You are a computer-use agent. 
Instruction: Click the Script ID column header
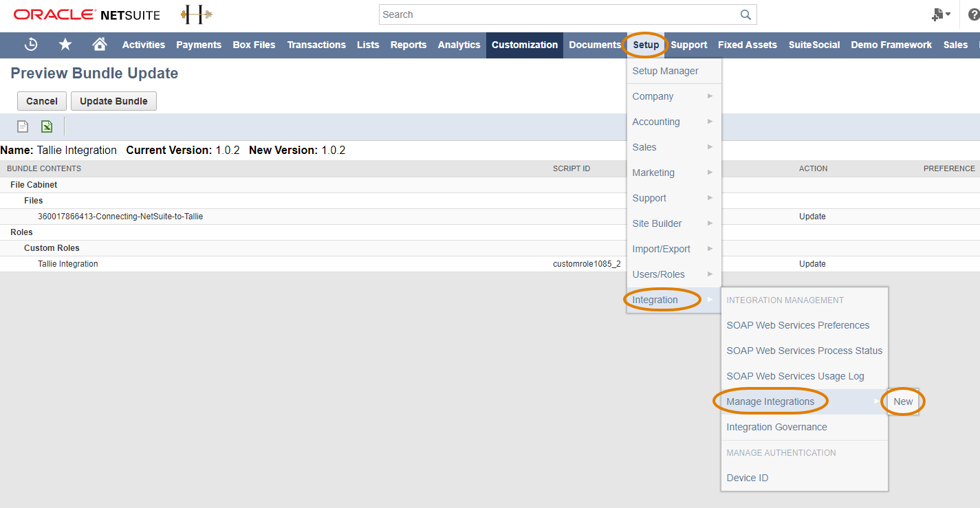coord(571,168)
